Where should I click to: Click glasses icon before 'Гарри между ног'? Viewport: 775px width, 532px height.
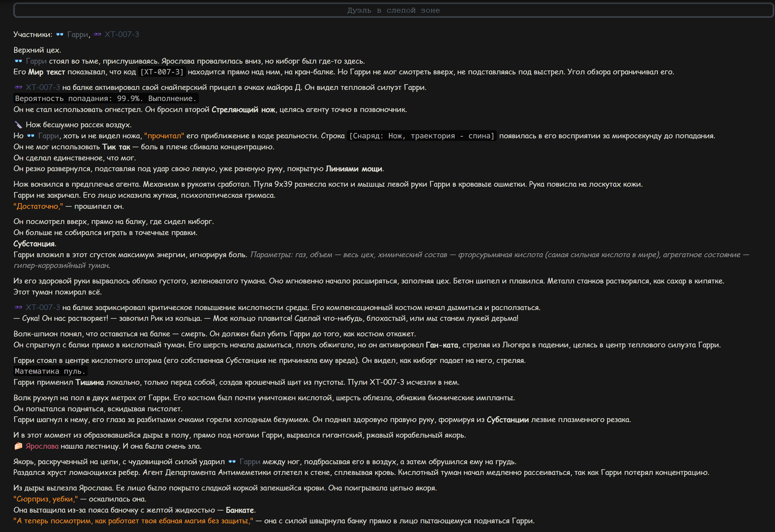tap(232, 462)
